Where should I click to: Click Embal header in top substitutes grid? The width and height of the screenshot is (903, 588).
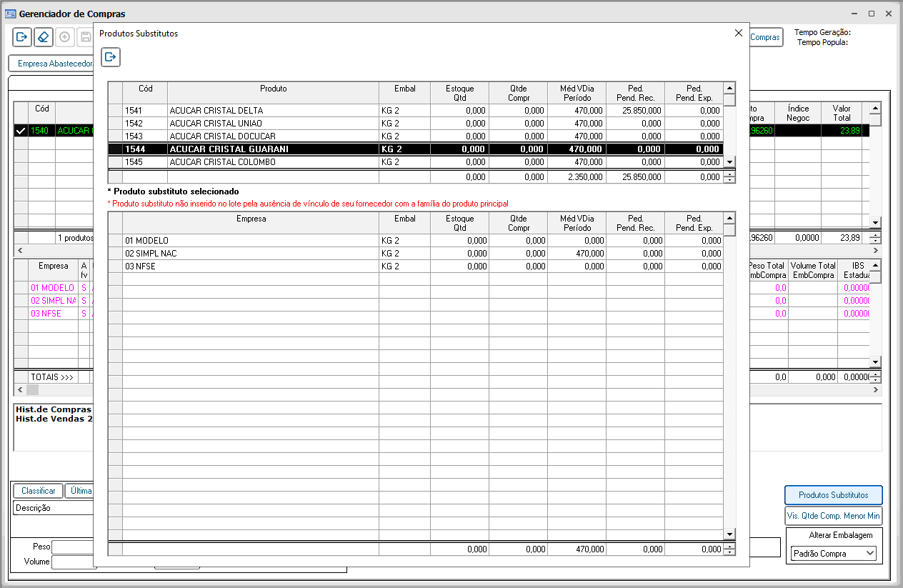[x=405, y=93]
